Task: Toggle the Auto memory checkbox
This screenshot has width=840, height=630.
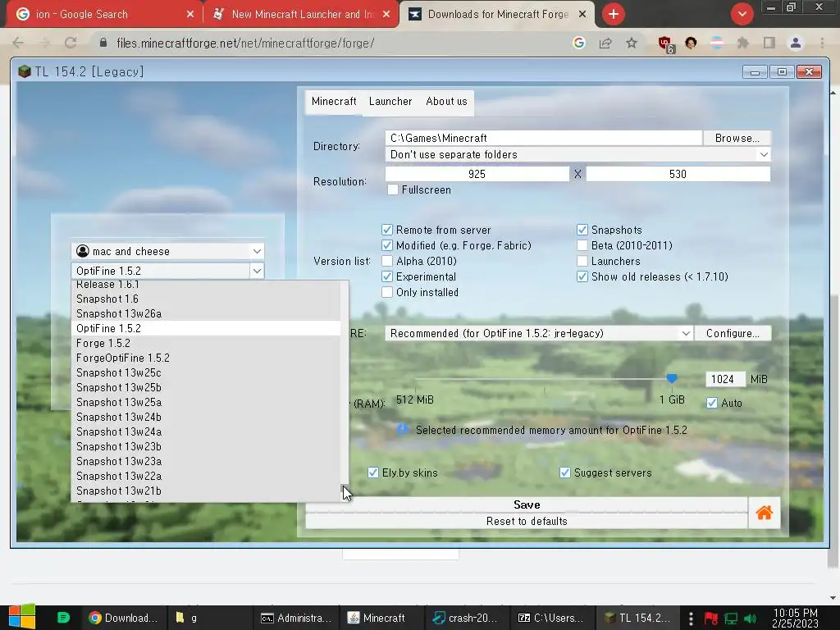Action: pos(712,403)
